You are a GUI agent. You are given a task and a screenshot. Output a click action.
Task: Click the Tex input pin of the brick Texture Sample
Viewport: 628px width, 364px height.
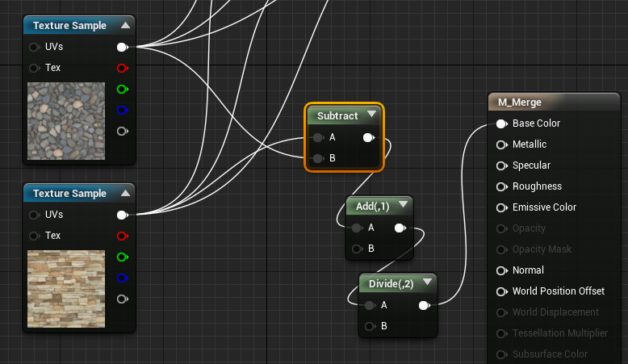(34, 236)
